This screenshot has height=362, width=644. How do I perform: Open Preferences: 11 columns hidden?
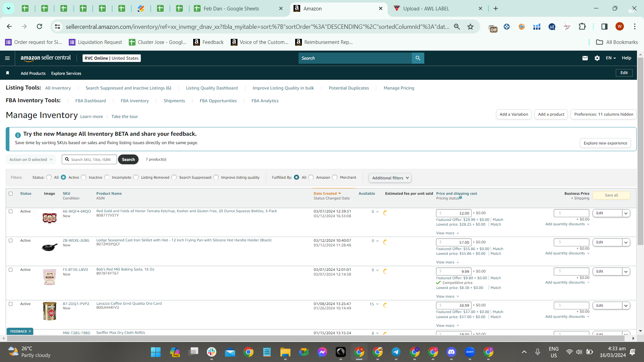[604, 114]
